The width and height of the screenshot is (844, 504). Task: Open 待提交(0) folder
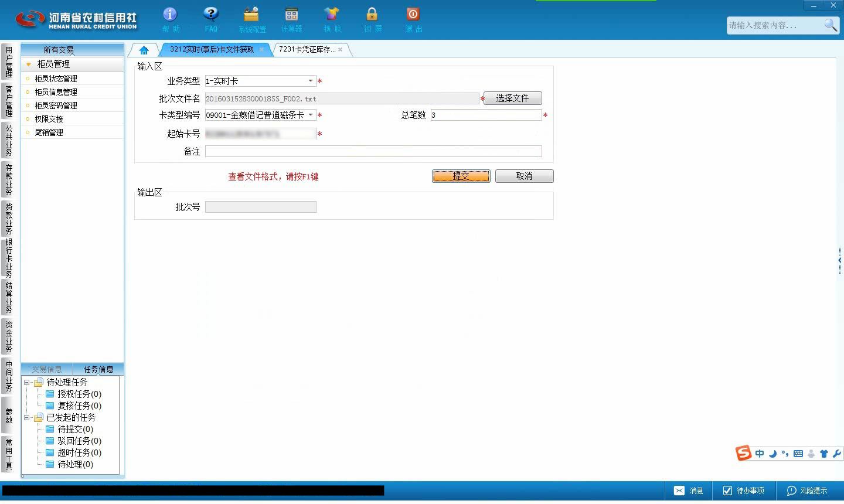coord(69,429)
